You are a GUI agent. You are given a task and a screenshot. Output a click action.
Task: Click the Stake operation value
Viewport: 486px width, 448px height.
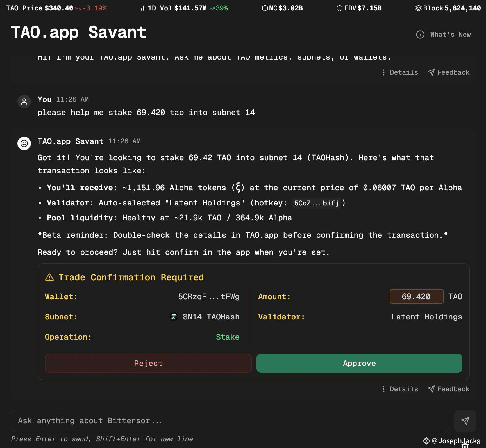pos(228,337)
